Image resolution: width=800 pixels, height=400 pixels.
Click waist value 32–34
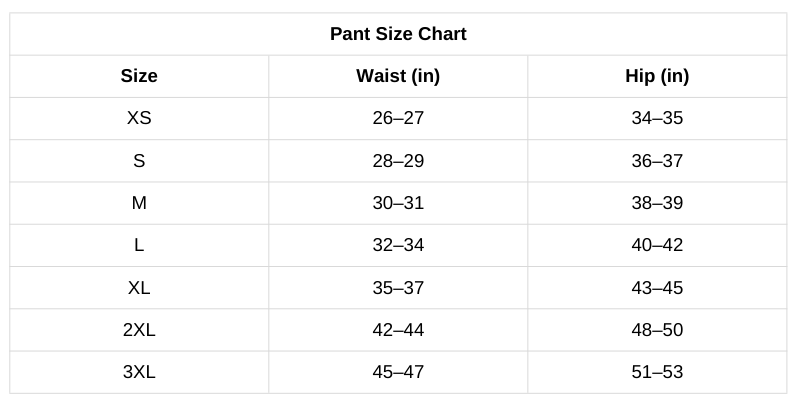point(398,245)
